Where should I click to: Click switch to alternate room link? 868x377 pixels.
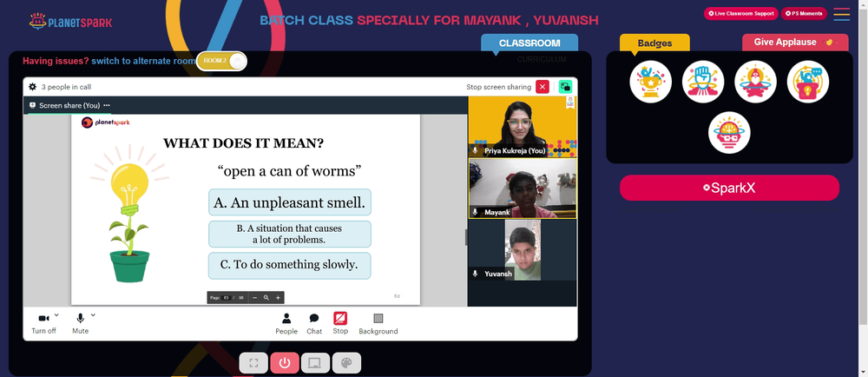tap(143, 61)
